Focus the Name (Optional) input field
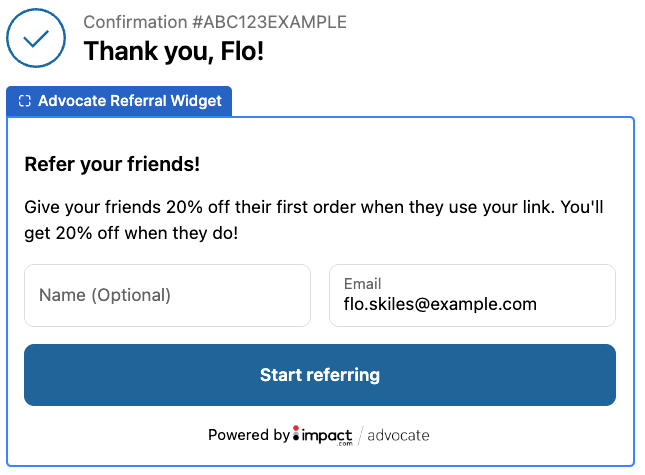The image size is (645, 475). pos(167,295)
